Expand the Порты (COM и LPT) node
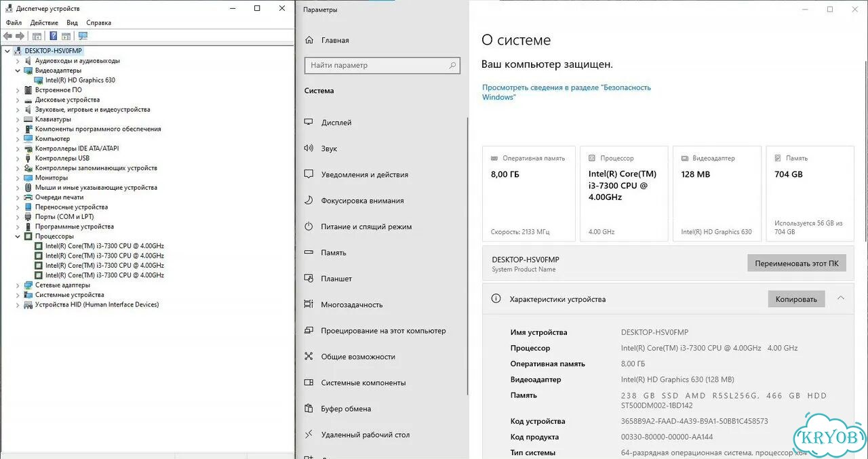The height and width of the screenshot is (459, 868). 18,217
